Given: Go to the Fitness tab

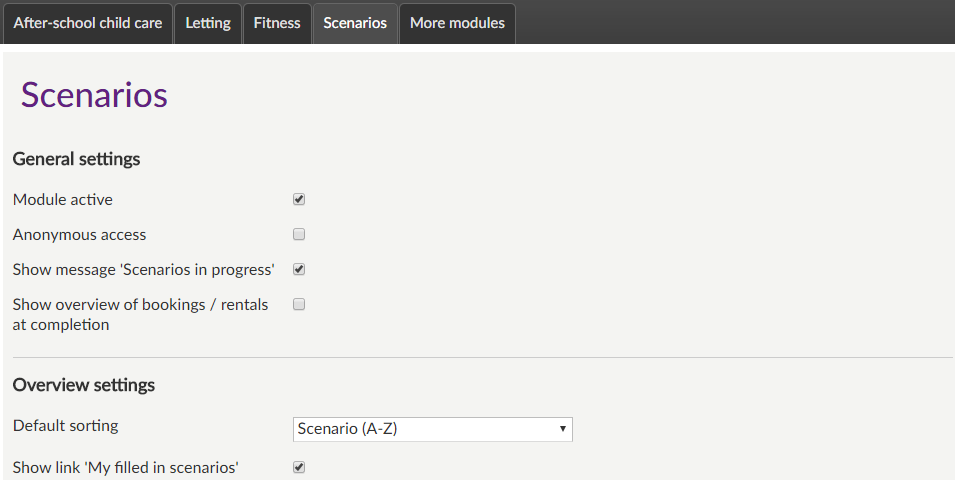Looking at the screenshot, I should [x=277, y=23].
